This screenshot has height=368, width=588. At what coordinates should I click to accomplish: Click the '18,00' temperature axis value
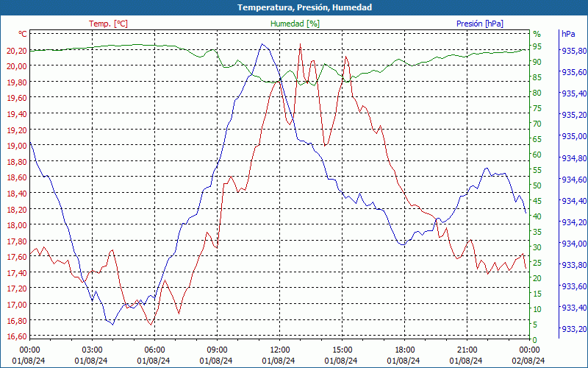[17, 225]
